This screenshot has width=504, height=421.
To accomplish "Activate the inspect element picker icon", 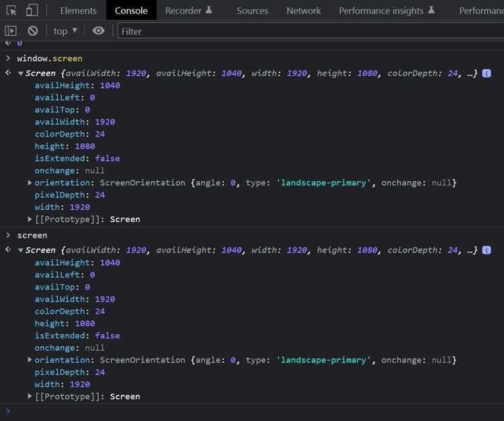I will pyautogui.click(x=11, y=11).
